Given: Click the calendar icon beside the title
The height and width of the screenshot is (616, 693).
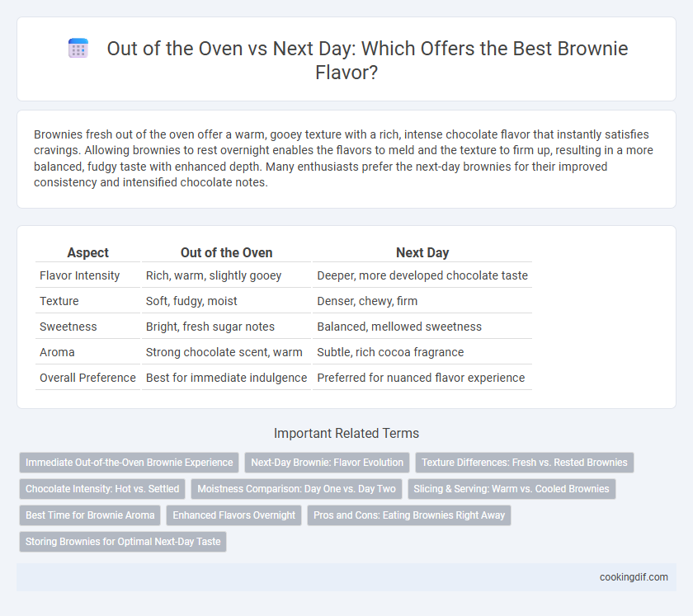Looking at the screenshot, I should click(78, 48).
